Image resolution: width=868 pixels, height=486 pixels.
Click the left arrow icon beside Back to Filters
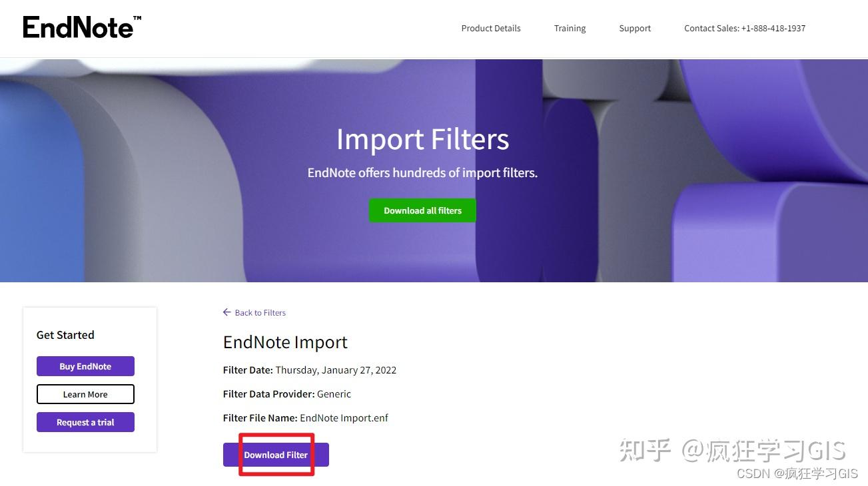(x=227, y=312)
